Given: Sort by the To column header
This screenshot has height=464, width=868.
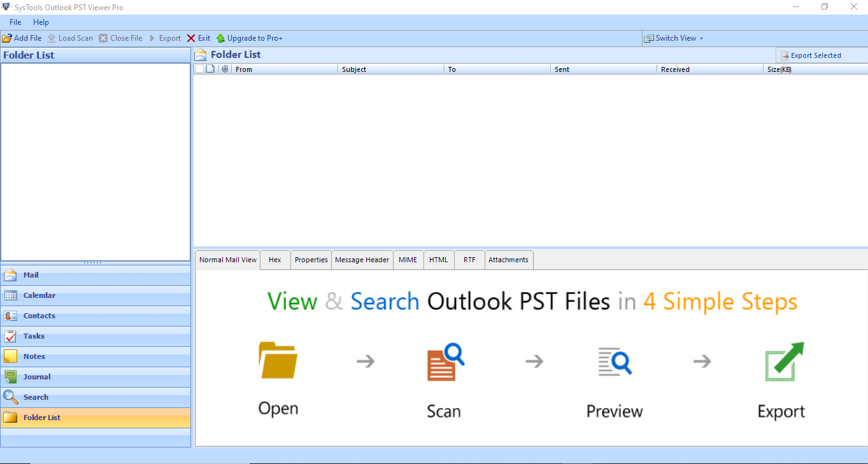Looking at the screenshot, I should tap(497, 69).
